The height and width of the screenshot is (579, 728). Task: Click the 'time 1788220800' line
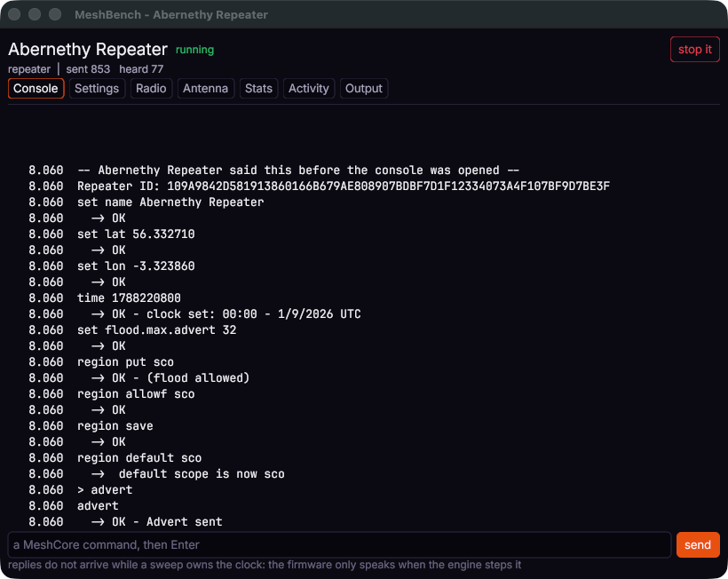pyautogui.click(x=129, y=298)
